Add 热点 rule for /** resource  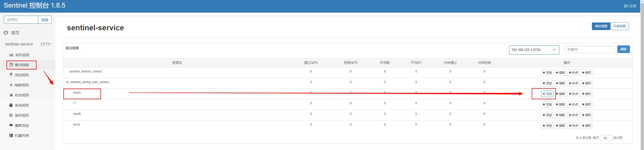(x=573, y=105)
